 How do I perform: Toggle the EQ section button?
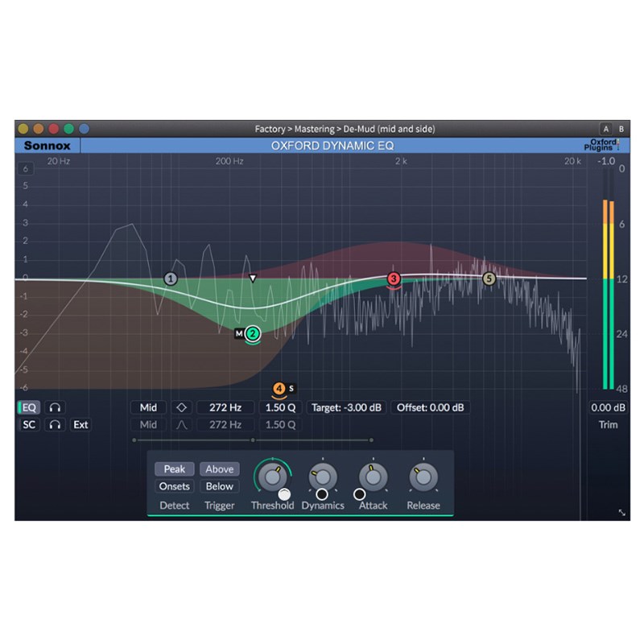pyautogui.click(x=29, y=407)
